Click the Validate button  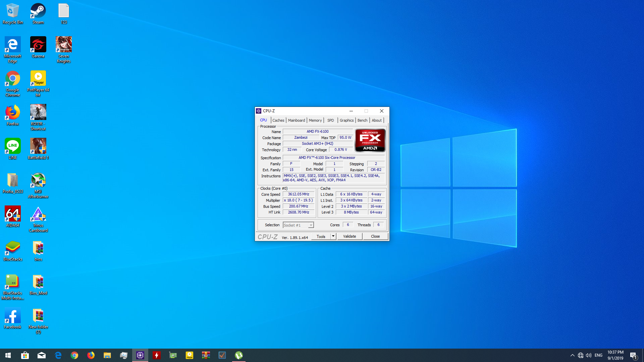coord(349,236)
